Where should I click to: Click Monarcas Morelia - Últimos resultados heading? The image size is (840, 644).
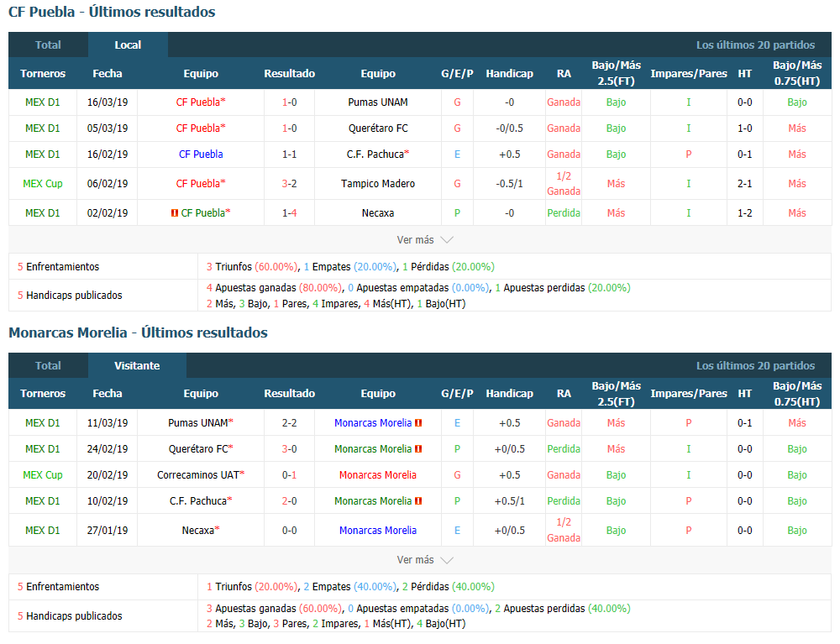pos(139,332)
